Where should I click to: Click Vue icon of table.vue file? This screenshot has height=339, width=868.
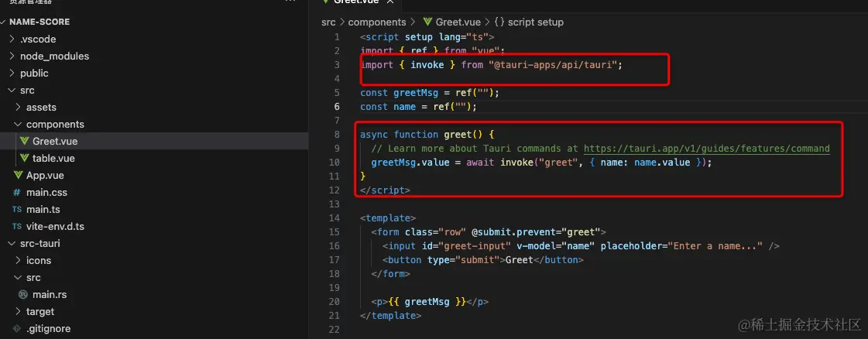(x=24, y=159)
